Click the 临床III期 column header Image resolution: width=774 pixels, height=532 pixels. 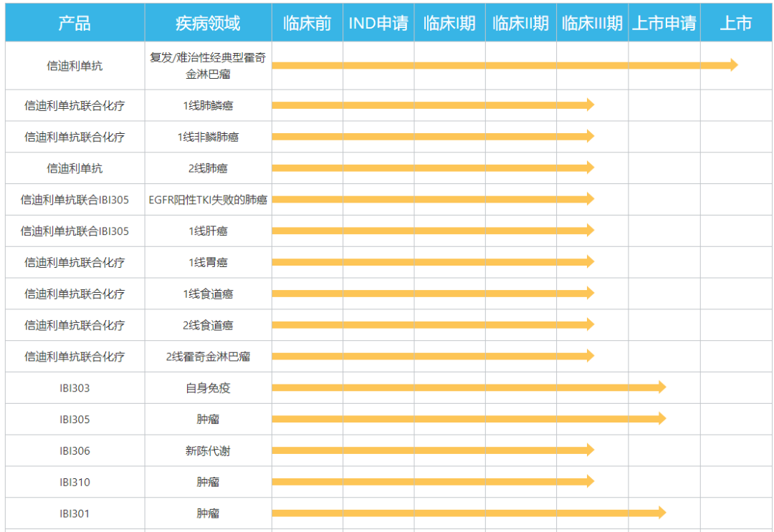pyautogui.click(x=593, y=23)
